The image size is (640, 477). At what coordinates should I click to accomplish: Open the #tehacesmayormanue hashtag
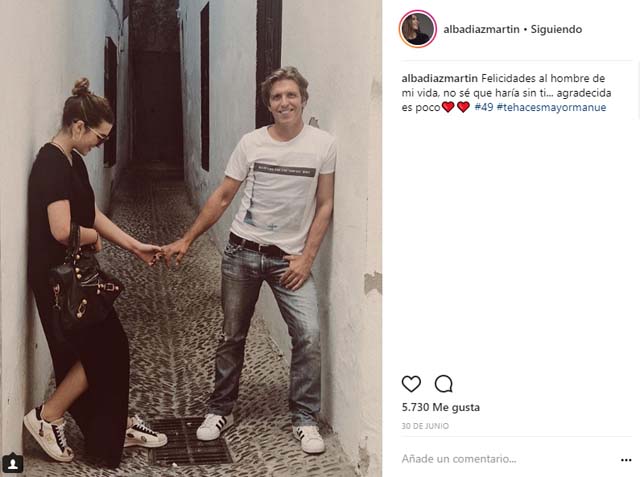551,107
